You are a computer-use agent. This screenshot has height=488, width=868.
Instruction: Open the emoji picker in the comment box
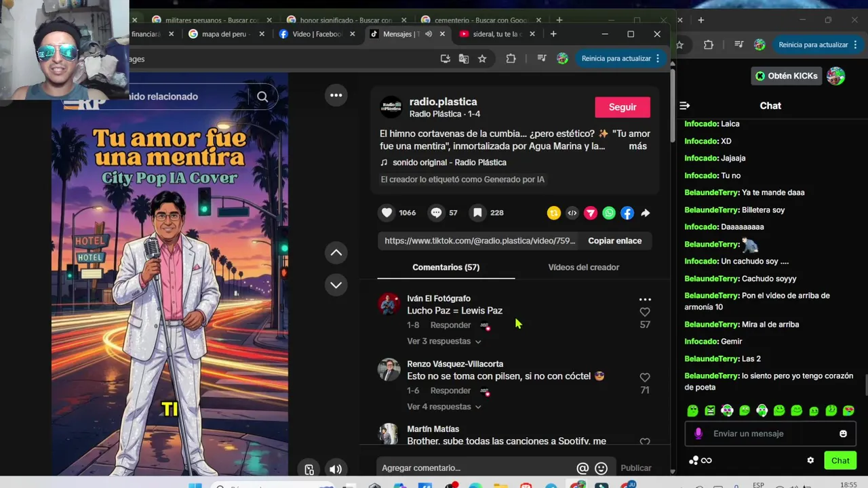tap(601, 468)
